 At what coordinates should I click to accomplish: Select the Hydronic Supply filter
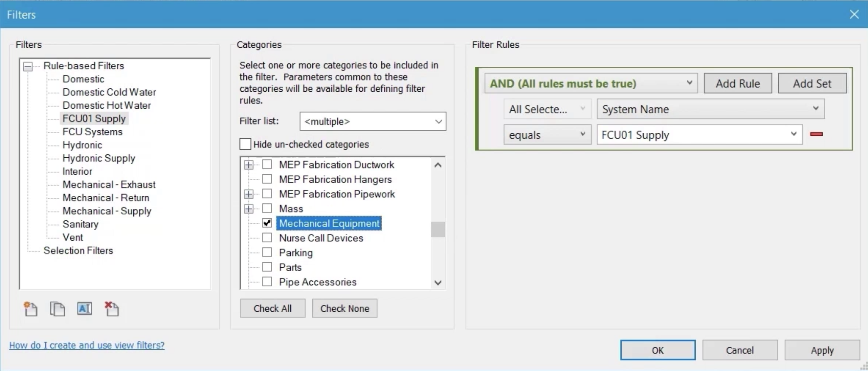click(99, 158)
